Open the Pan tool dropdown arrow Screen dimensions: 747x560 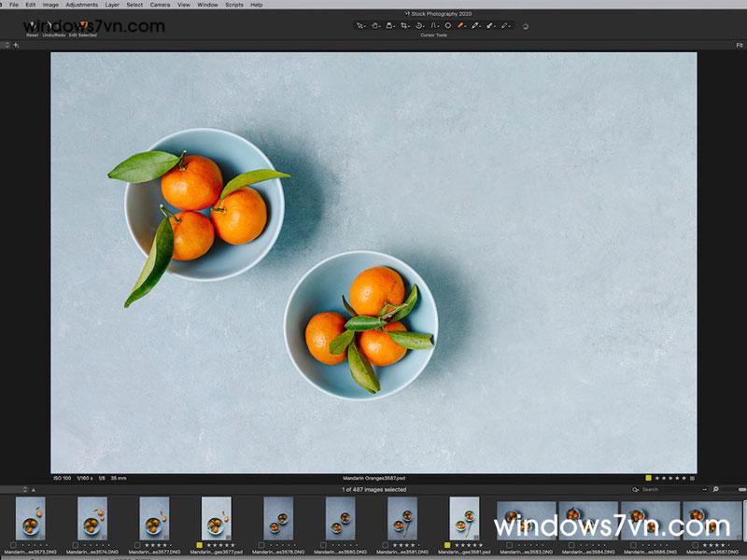[x=380, y=27]
